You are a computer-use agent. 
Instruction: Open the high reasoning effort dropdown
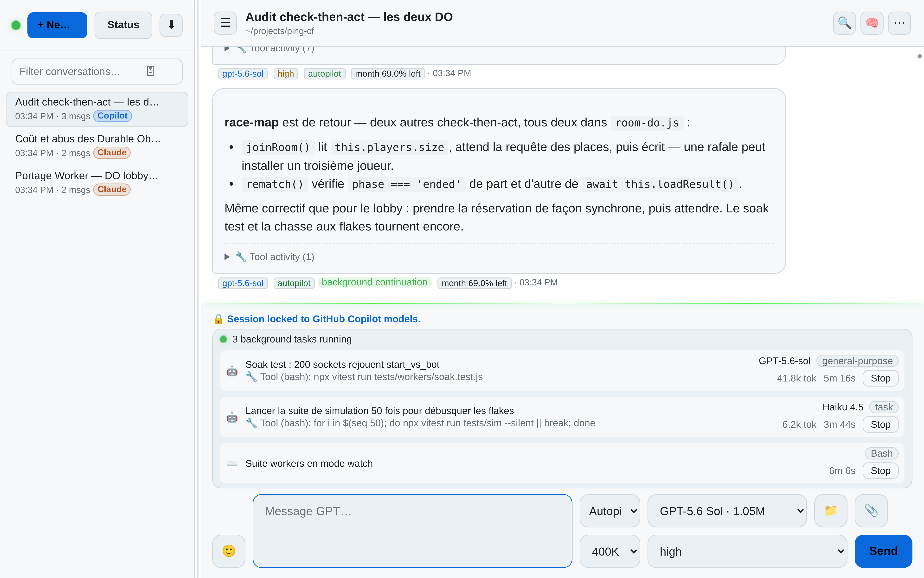click(x=747, y=551)
